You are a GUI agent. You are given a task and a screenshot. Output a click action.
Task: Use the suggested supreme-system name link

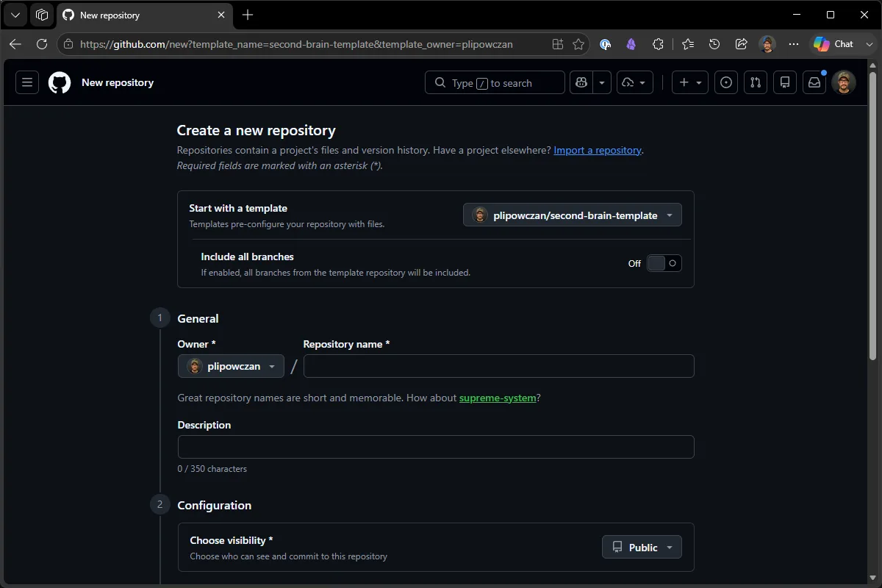tap(498, 398)
